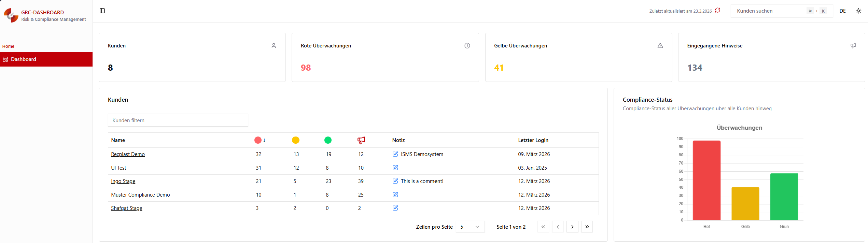868x243 pixels.
Task: Sort by green status column header
Action: [x=328, y=140]
